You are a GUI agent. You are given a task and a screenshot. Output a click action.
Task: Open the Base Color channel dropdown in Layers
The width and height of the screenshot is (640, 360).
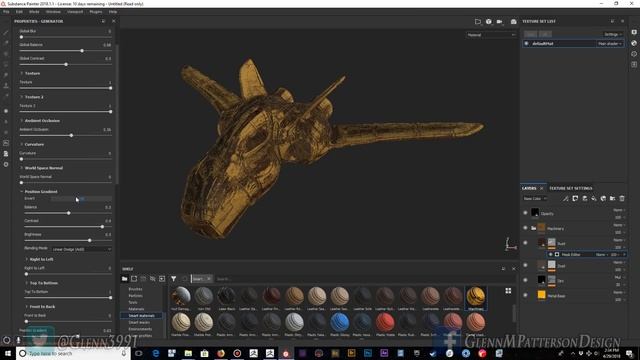pos(535,199)
